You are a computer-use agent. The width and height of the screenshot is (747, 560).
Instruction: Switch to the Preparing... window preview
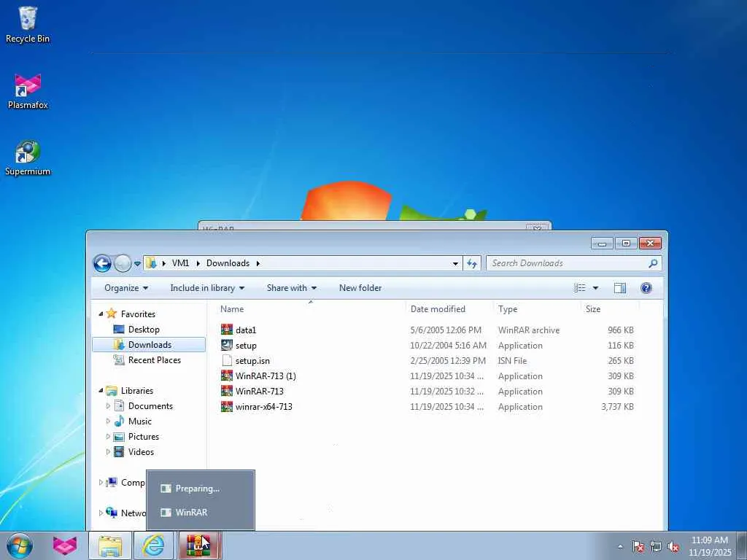(200, 488)
